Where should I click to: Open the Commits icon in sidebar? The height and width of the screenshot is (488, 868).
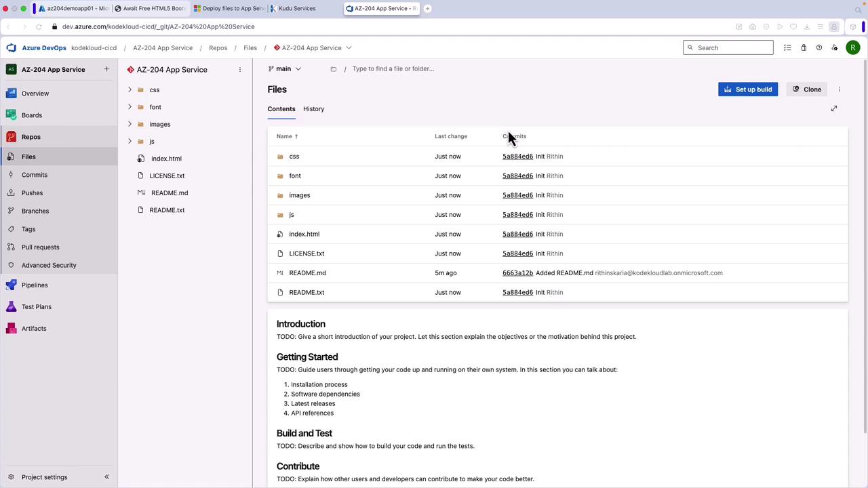[11, 175]
